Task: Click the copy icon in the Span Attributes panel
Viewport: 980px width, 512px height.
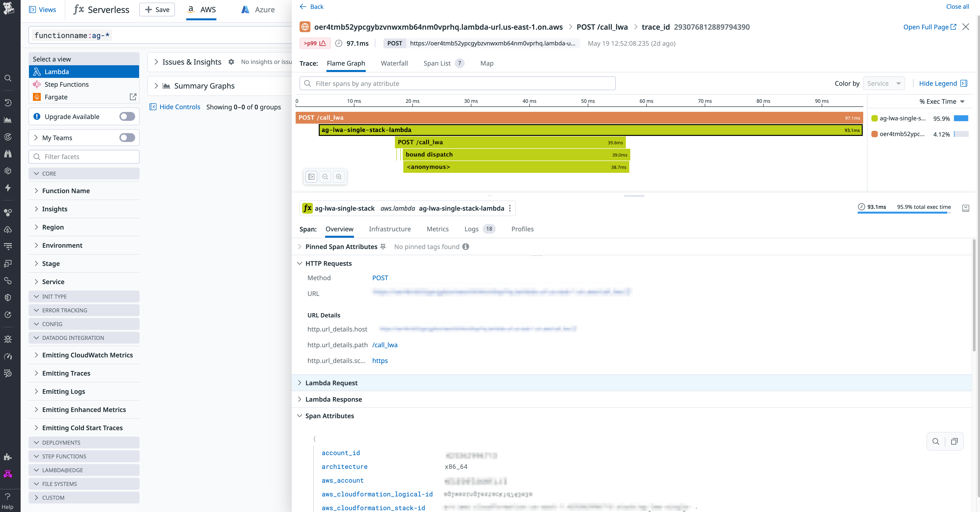Action: coord(954,442)
